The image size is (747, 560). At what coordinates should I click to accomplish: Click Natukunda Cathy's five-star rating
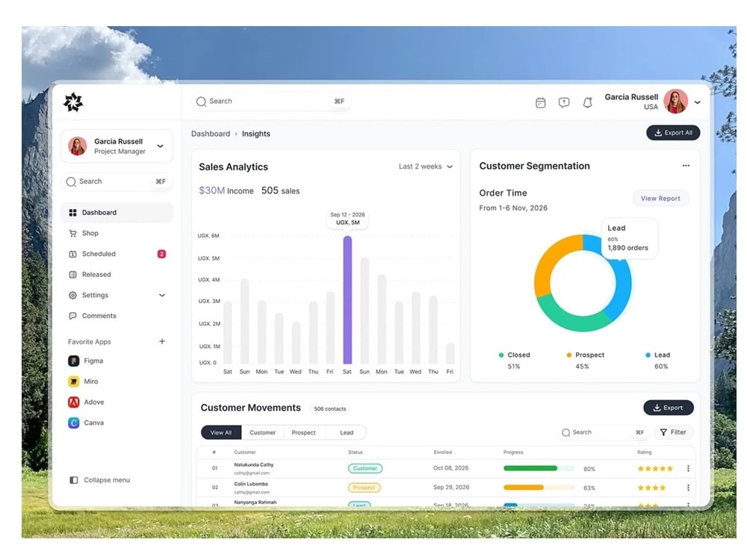tap(656, 469)
